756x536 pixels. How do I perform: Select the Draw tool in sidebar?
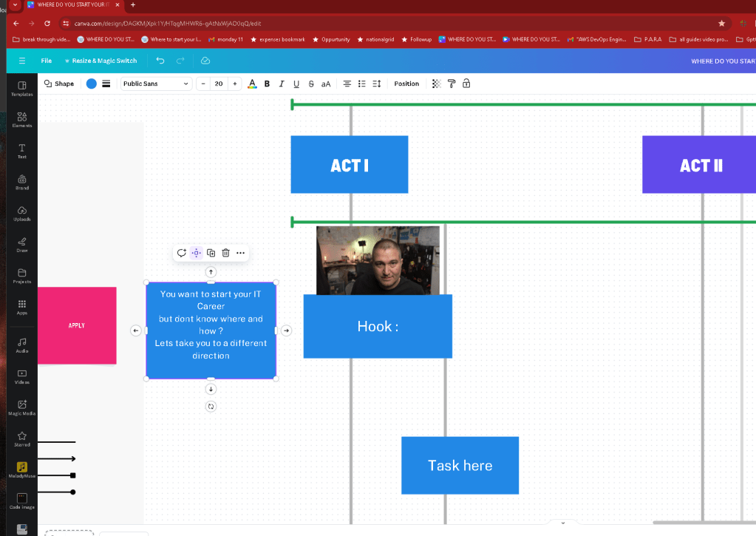click(x=21, y=245)
